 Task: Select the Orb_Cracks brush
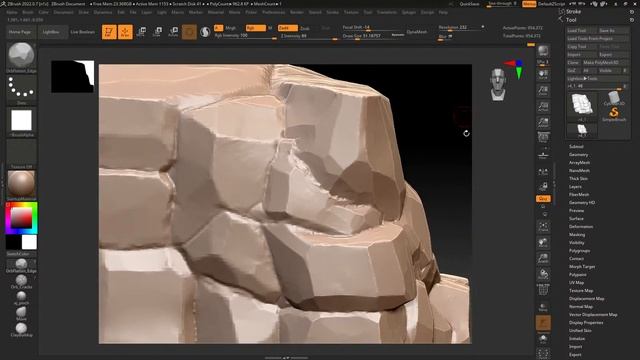coord(21,281)
